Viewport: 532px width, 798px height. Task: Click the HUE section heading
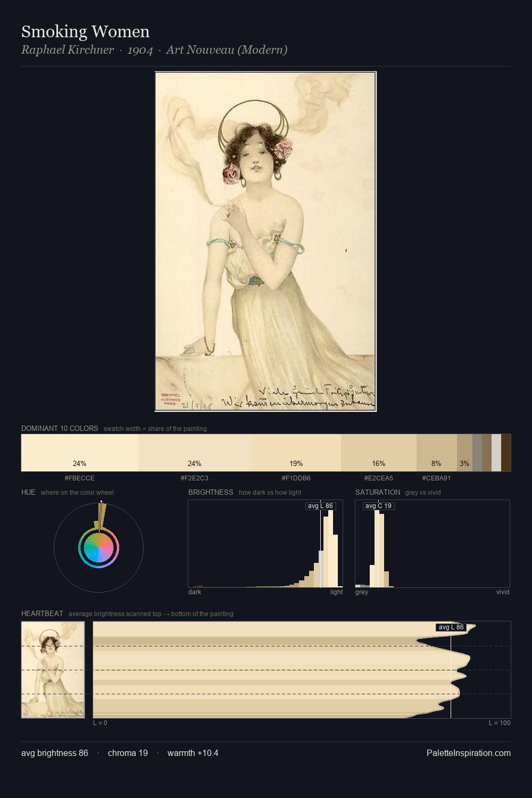tap(28, 492)
